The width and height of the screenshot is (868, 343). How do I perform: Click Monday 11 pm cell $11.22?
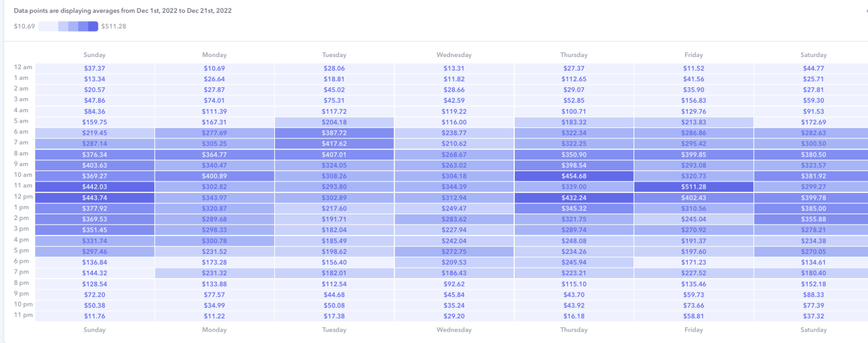(x=214, y=316)
